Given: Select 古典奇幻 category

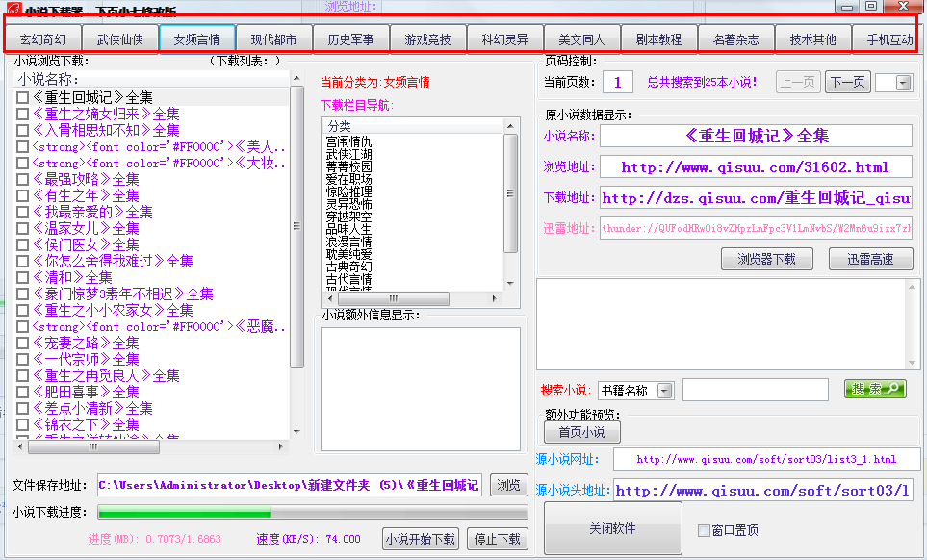Looking at the screenshot, I should click(348, 267).
